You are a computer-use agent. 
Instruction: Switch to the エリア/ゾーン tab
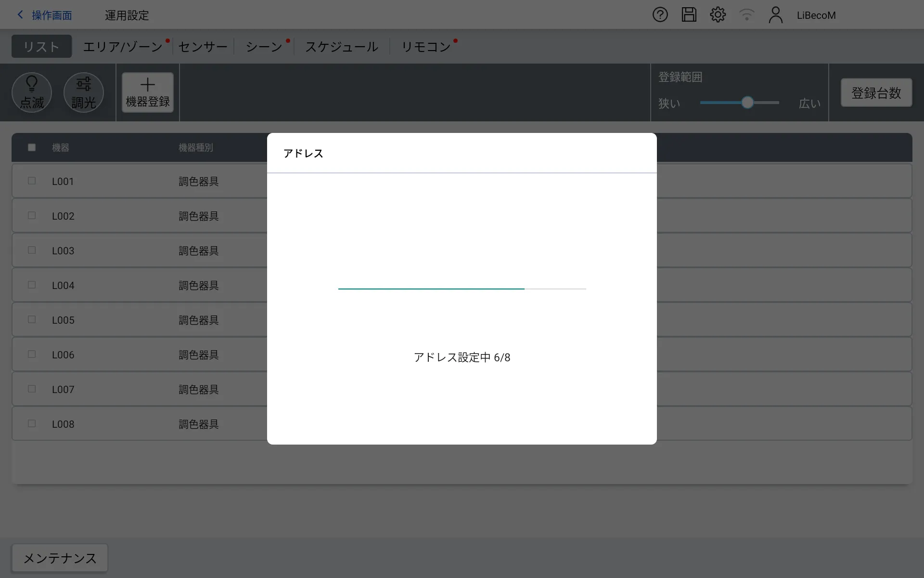pos(123,47)
